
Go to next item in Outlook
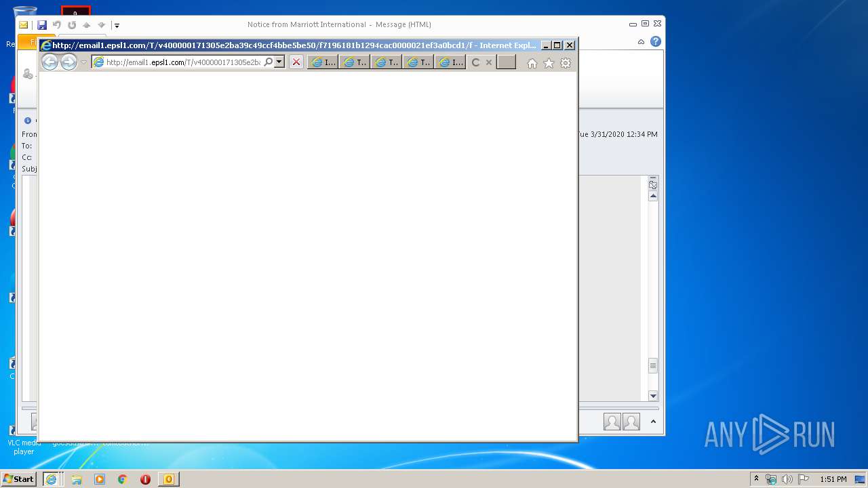(x=102, y=25)
